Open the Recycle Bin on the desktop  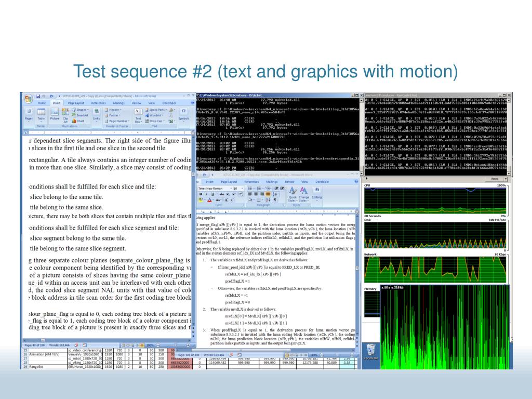click(371, 352)
